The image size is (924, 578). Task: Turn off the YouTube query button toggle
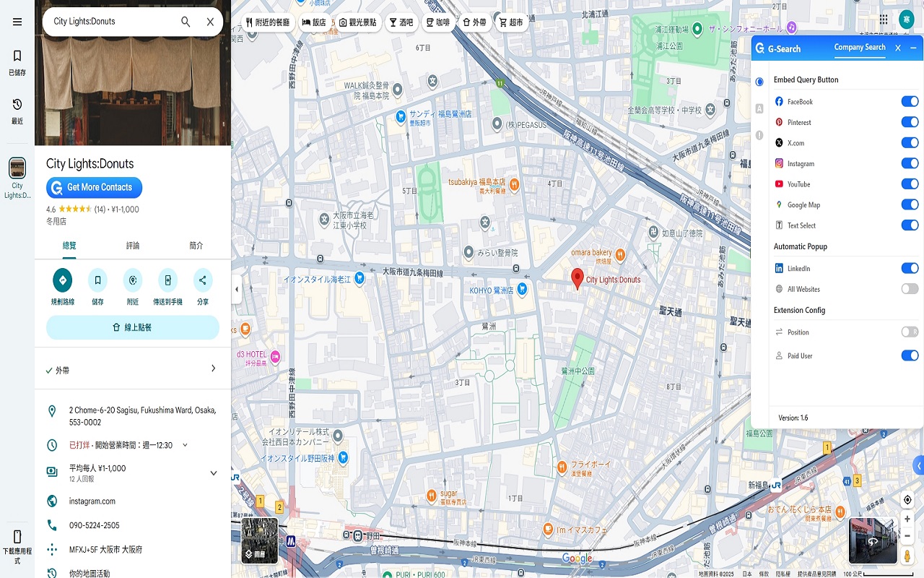click(910, 184)
